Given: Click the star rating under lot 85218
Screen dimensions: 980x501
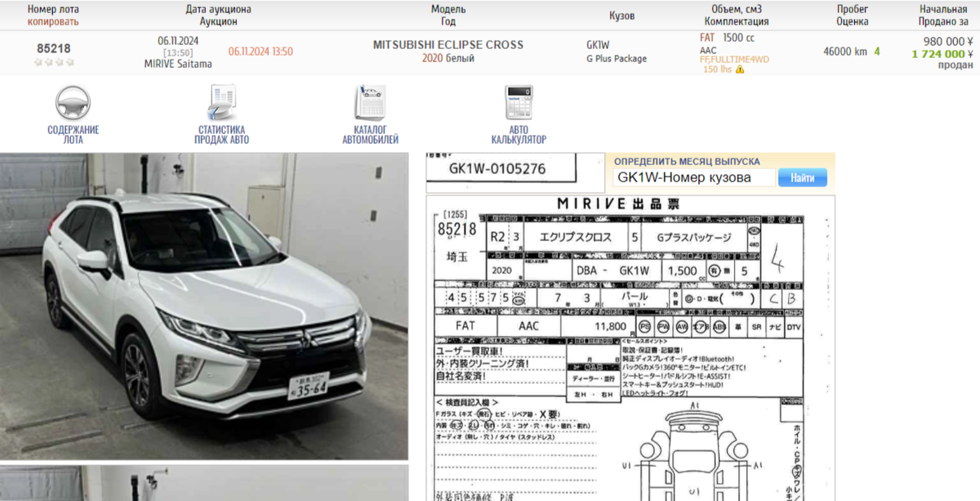Looking at the screenshot, I should tap(53, 62).
